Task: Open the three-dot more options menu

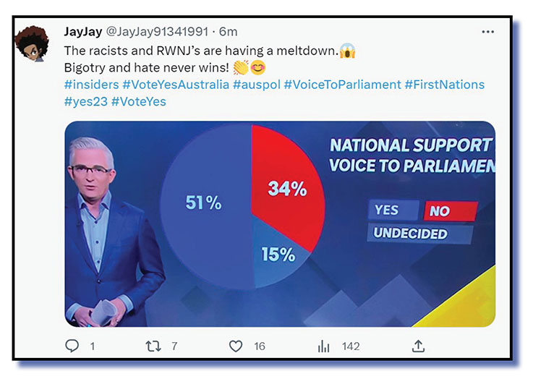Action: (487, 32)
